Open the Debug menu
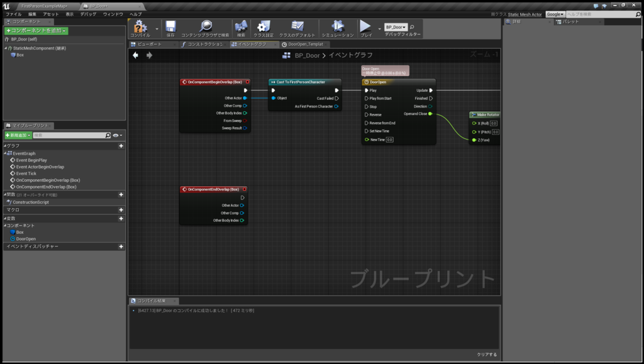644x364 pixels. 88,14
